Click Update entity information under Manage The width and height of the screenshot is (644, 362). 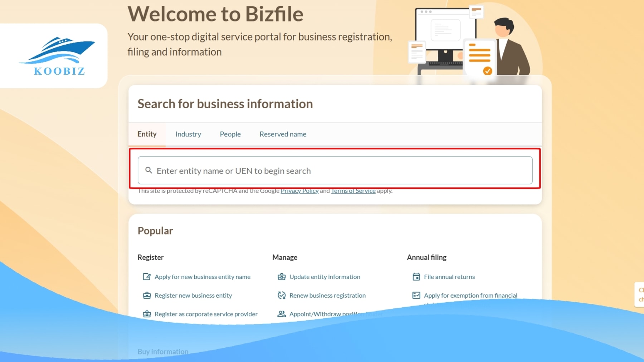pyautogui.click(x=325, y=276)
